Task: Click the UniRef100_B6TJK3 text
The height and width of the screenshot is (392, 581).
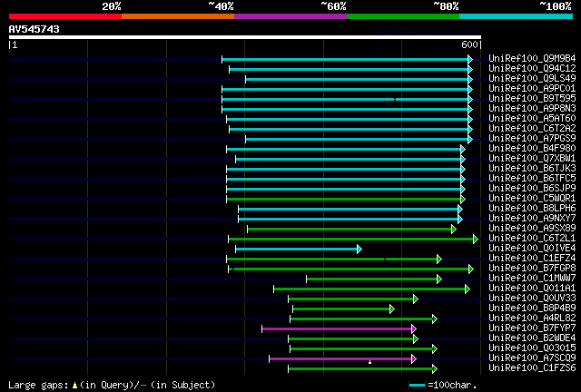Action: click(532, 168)
